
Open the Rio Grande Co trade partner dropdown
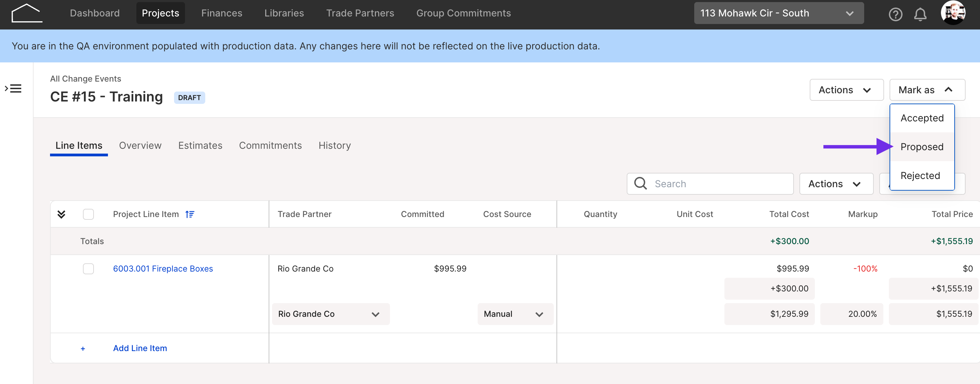point(331,314)
